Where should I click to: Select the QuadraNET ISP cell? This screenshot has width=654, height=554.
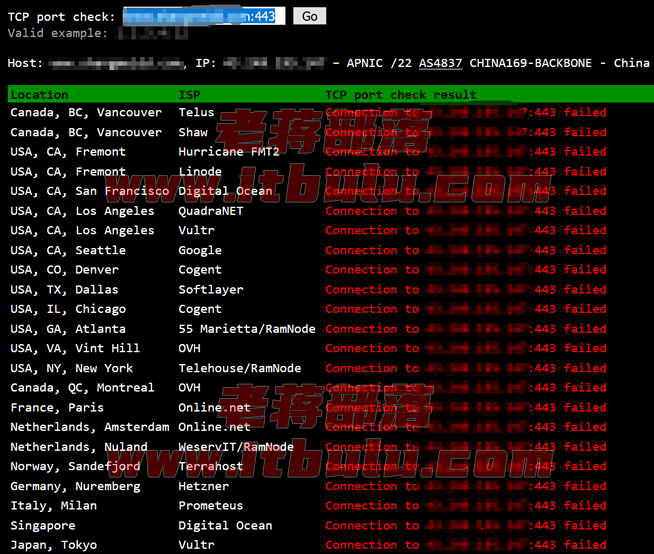pos(211,211)
